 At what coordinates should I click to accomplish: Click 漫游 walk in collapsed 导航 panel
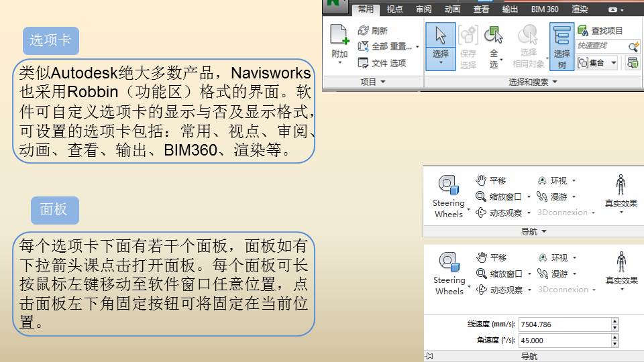[x=552, y=196]
